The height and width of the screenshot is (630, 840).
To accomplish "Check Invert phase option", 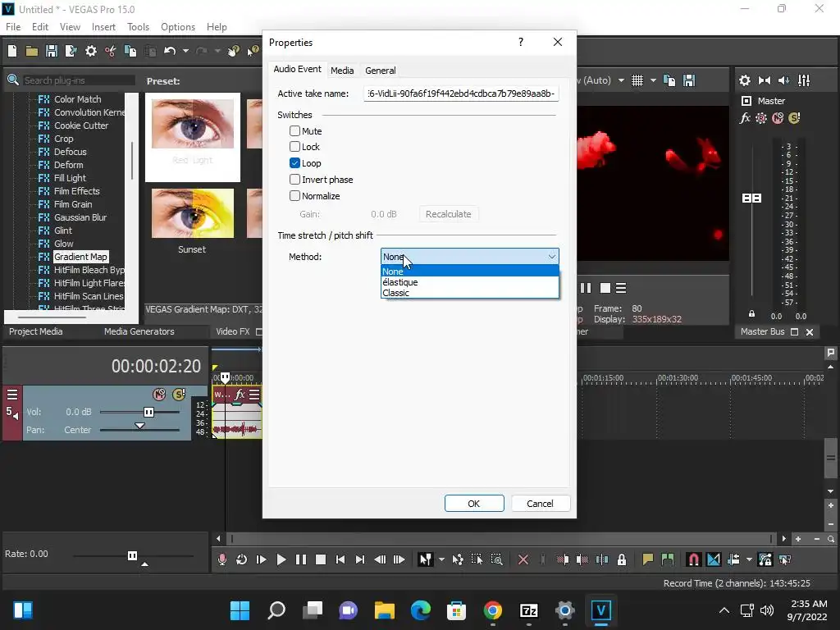I will point(294,180).
